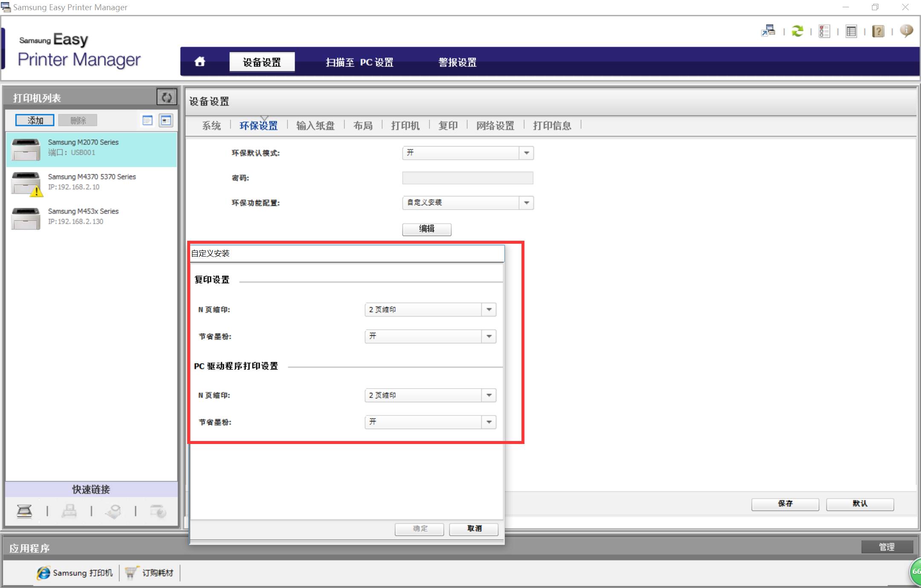Click the fourth quick link icon
Image resolution: width=921 pixels, height=588 pixels.
tap(158, 510)
